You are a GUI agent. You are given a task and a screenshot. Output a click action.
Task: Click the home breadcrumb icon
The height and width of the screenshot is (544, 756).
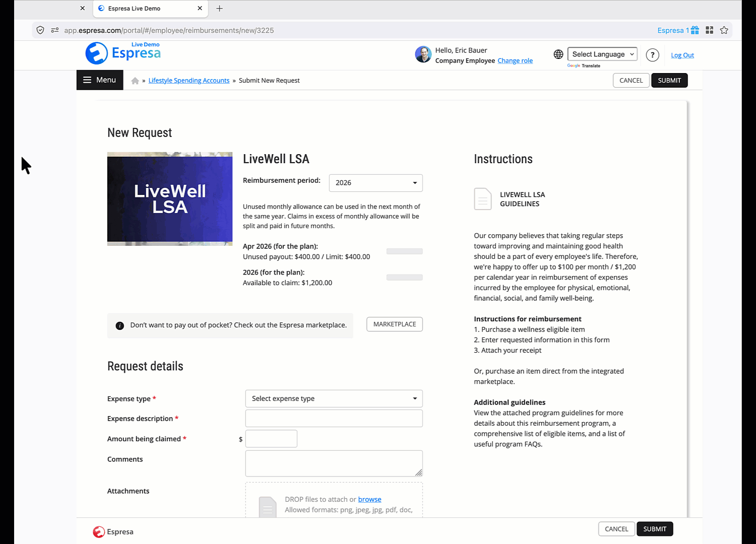tap(135, 81)
